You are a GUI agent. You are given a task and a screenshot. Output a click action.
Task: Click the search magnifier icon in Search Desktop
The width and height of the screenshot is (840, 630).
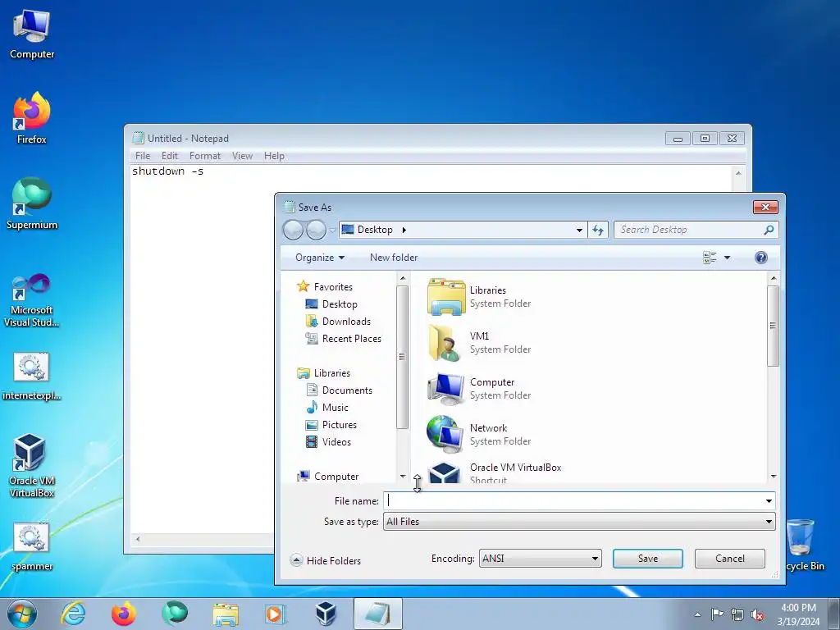tap(769, 230)
